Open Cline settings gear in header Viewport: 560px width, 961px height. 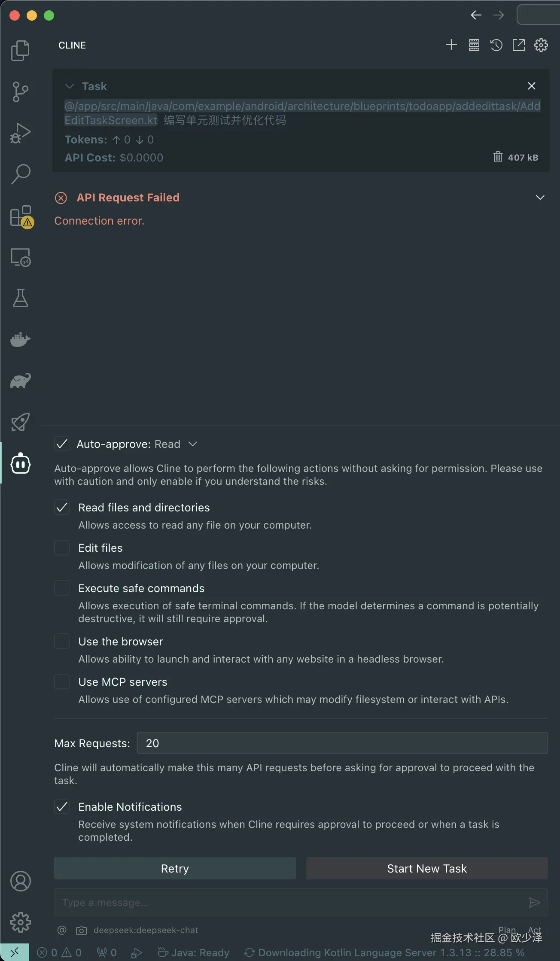point(541,45)
